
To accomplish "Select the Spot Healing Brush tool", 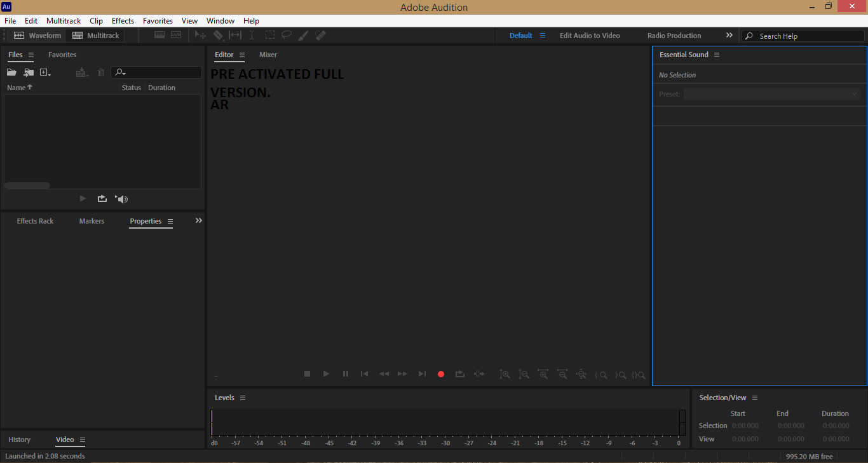I will coord(321,36).
